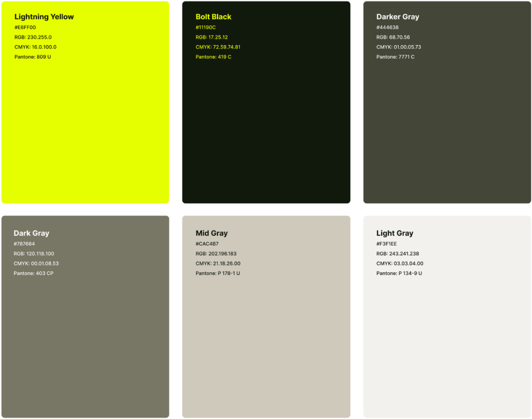Click 'CMYK: 16.0.100.0' text
Image resolution: width=532 pixels, height=419 pixels.
[35, 47]
